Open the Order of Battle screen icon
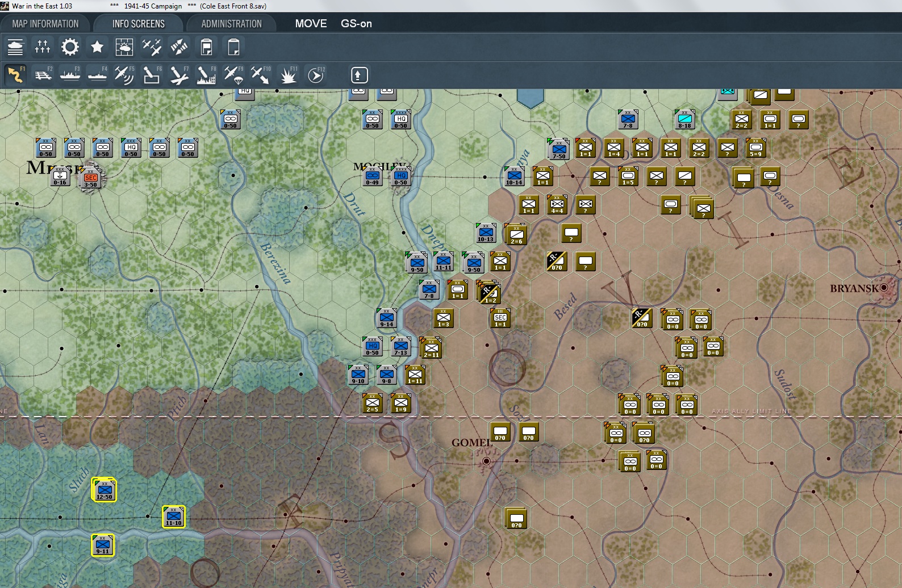This screenshot has width=902, height=588. coord(15,47)
